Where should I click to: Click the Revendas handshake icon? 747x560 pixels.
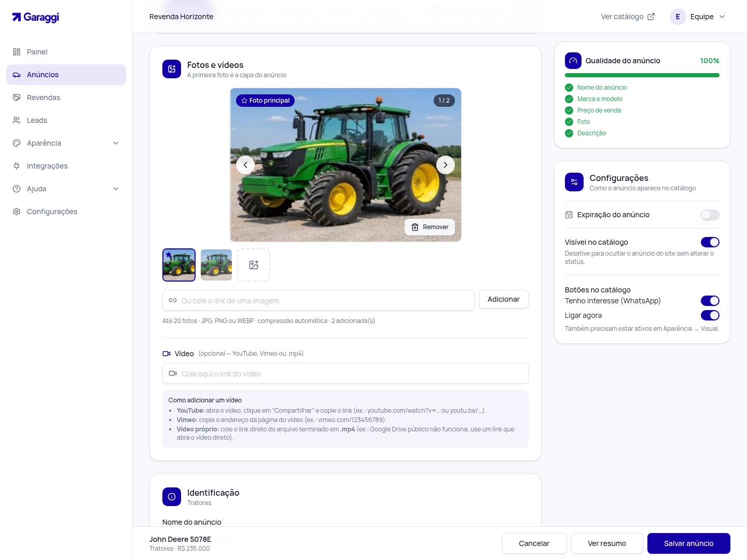(17, 97)
